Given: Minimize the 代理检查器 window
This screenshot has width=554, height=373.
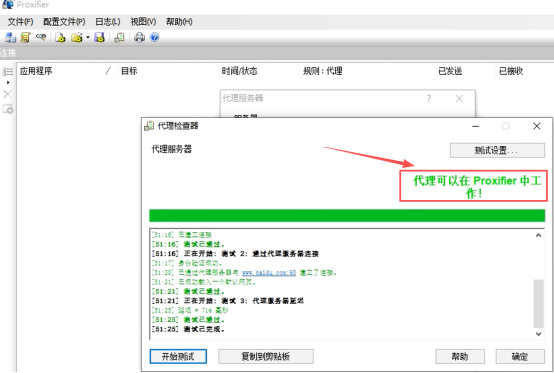Looking at the screenshot, I should tap(476, 126).
